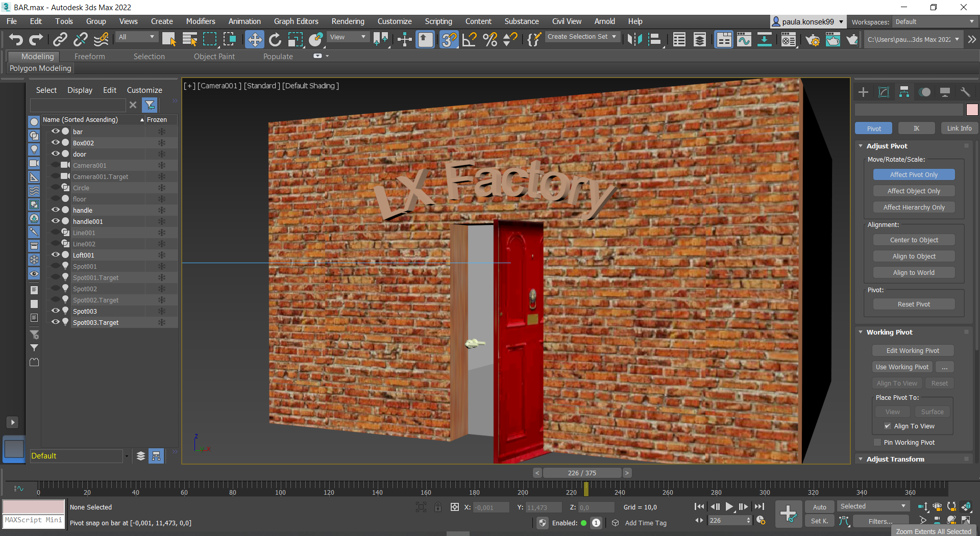Open the Modify command panel tab

[884, 92]
